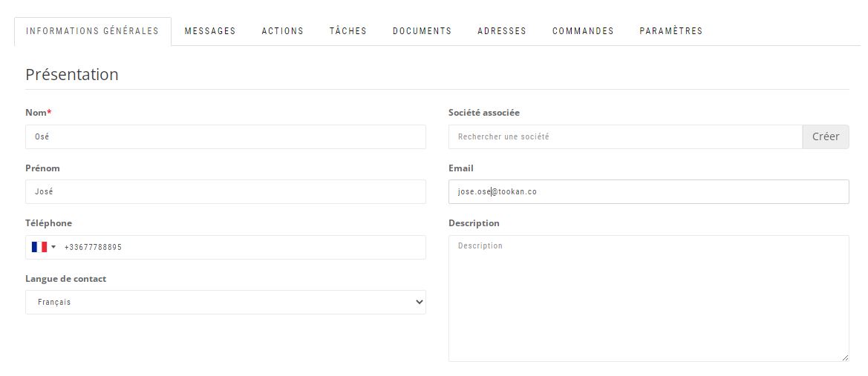Open the phone country code dropdown arrow
Image resolution: width=868 pixels, height=376 pixels.
pyautogui.click(x=53, y=247)
